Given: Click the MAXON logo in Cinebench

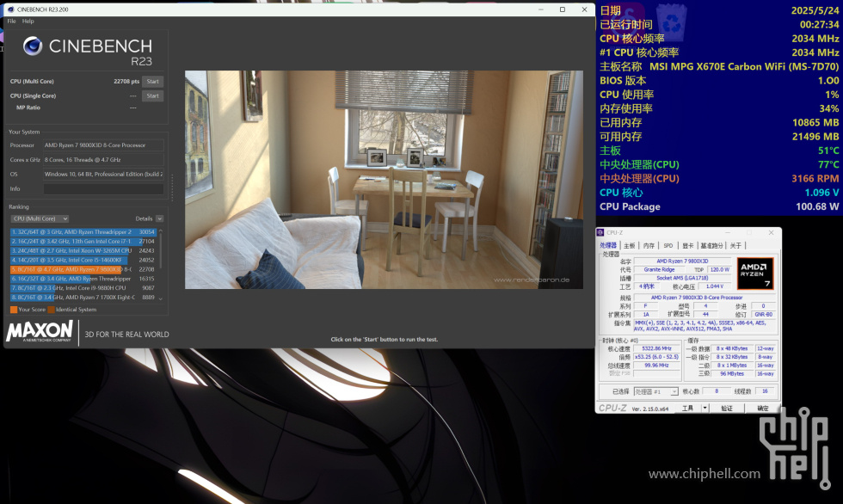Looking at the screenshot, I should (40, 331).
